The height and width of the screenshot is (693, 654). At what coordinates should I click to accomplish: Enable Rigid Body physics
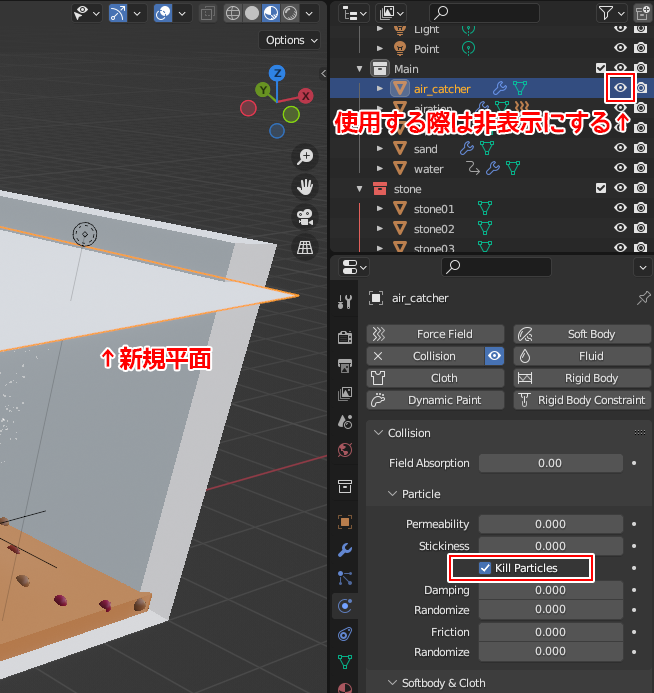pos(580,378)
